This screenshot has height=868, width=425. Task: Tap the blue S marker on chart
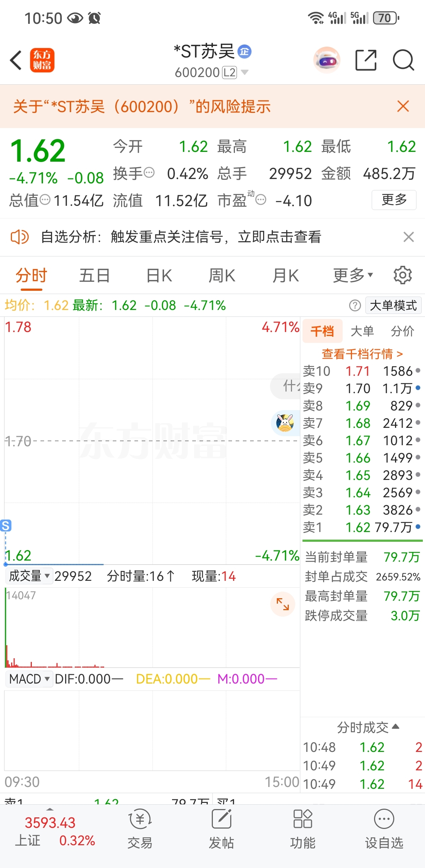5,526
